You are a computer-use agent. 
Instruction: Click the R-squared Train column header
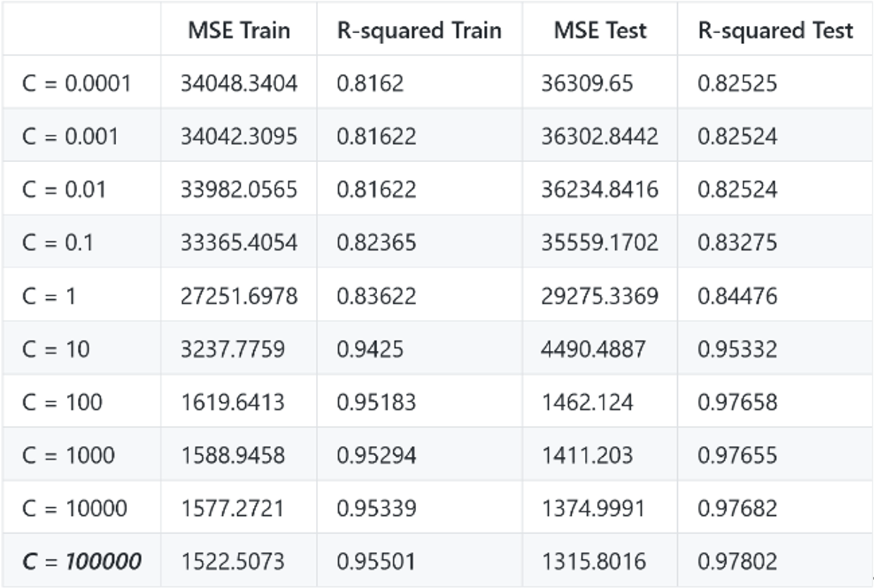click(x=419, y=30)
